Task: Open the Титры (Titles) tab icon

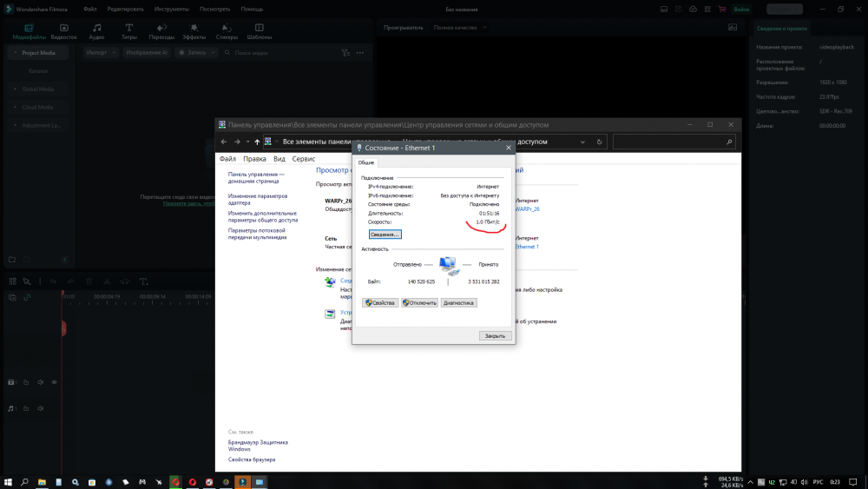Action: tap(129, 29)
